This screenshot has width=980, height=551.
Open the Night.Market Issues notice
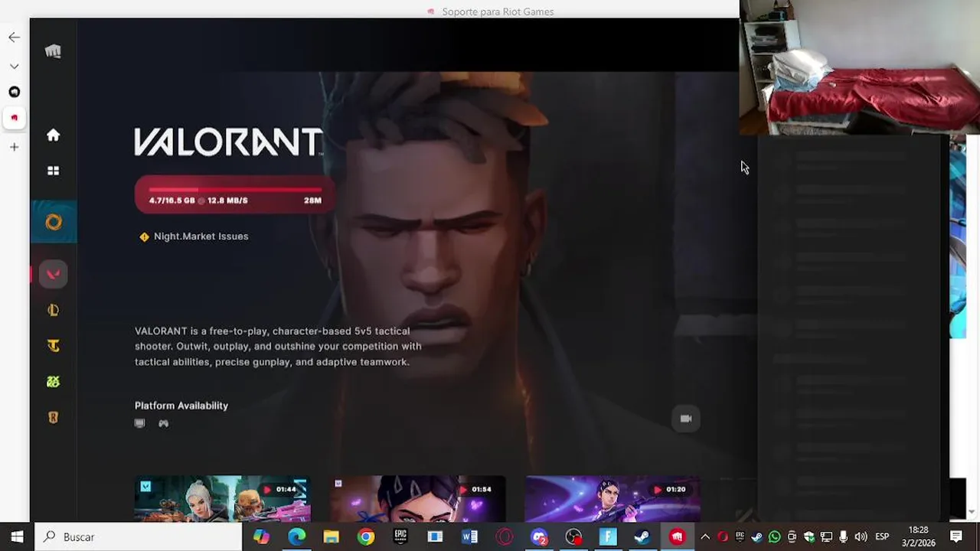pyautogui.click(x=201, y=236)
